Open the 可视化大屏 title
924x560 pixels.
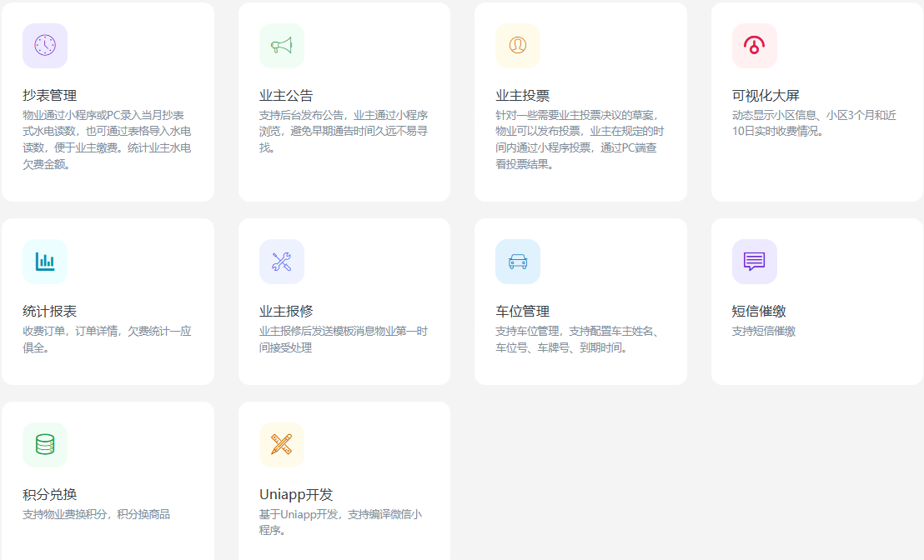point(766,96)
